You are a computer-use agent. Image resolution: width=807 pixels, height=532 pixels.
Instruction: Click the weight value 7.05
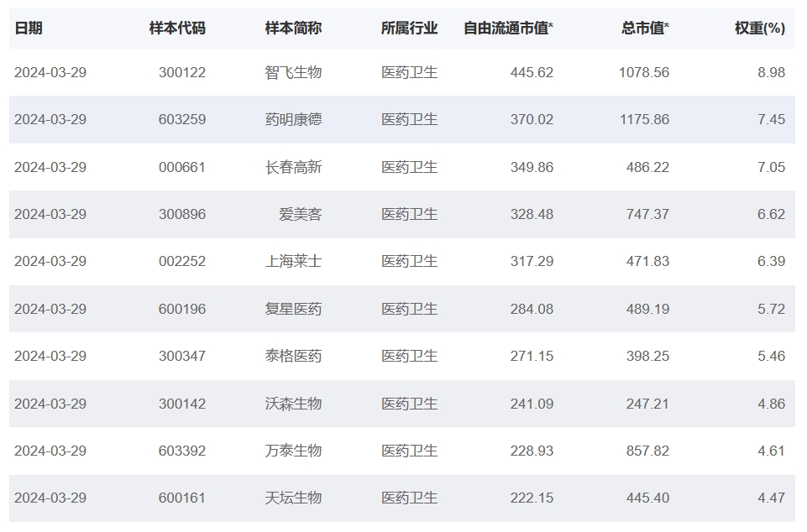[772, 167]
